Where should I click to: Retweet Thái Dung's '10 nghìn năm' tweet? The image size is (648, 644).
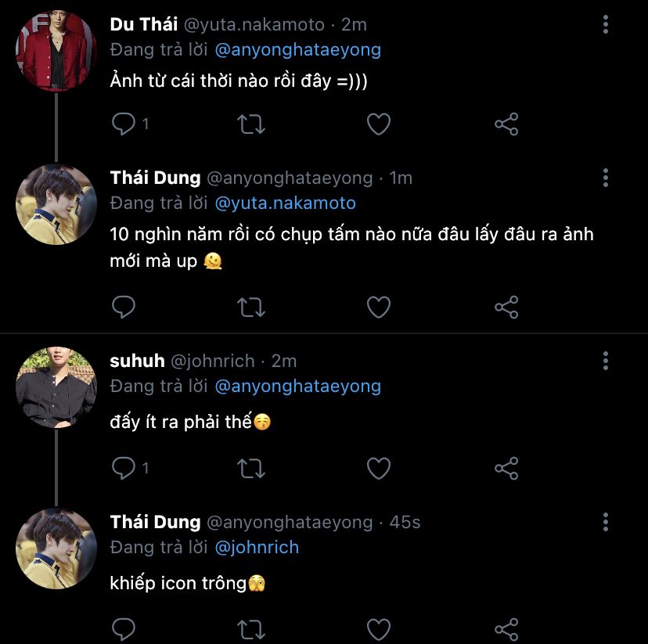[251, 307]
